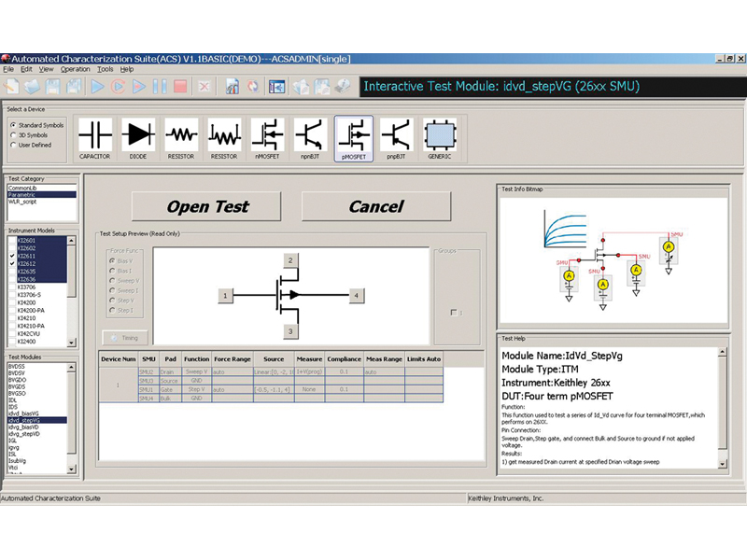The image size is (747, 560).
Task: Choose the DIODE device symbol
Action: click(x=138, y=135)
